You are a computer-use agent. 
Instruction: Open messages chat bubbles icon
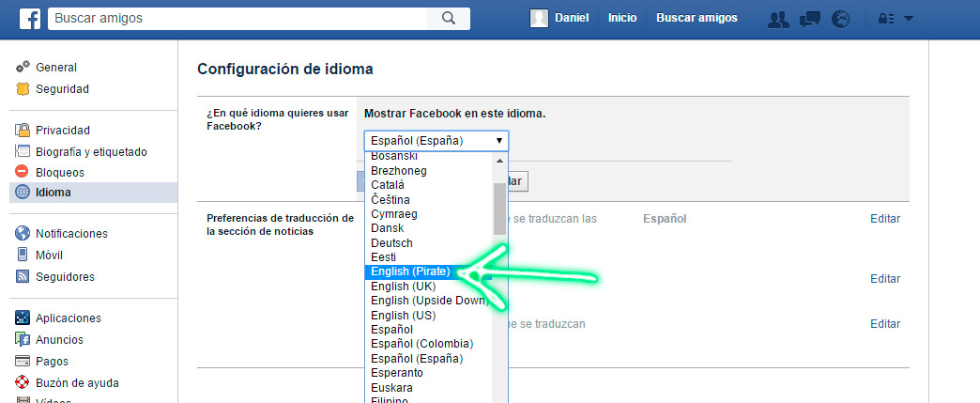(x=810, y=20)
